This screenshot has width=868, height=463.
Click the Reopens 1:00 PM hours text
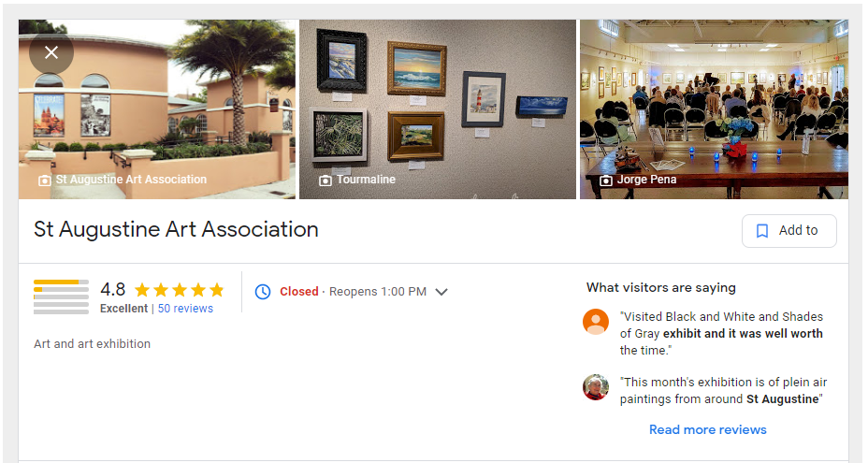[x=378, y=292]
